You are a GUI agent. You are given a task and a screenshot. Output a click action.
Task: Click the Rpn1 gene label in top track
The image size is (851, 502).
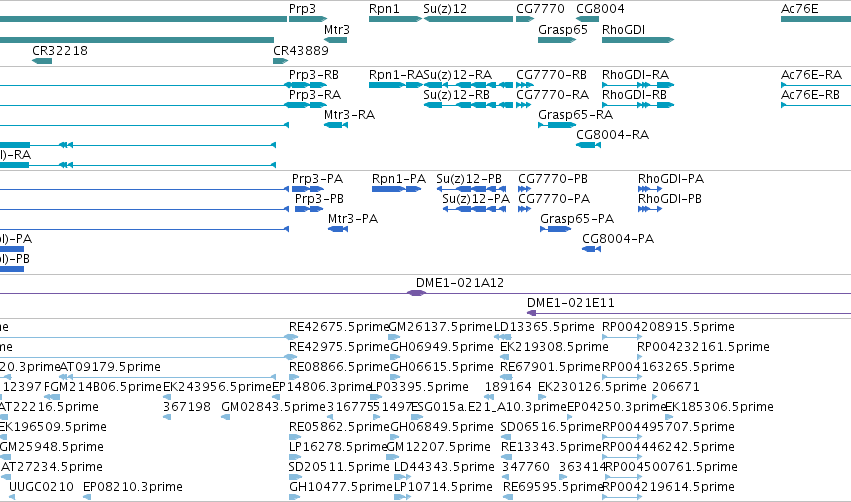[384, 9]
